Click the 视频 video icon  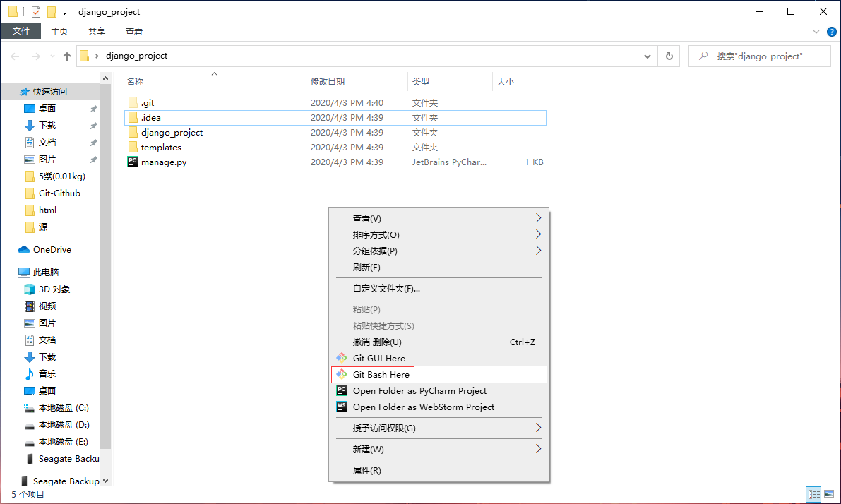[x=30, y=306]
